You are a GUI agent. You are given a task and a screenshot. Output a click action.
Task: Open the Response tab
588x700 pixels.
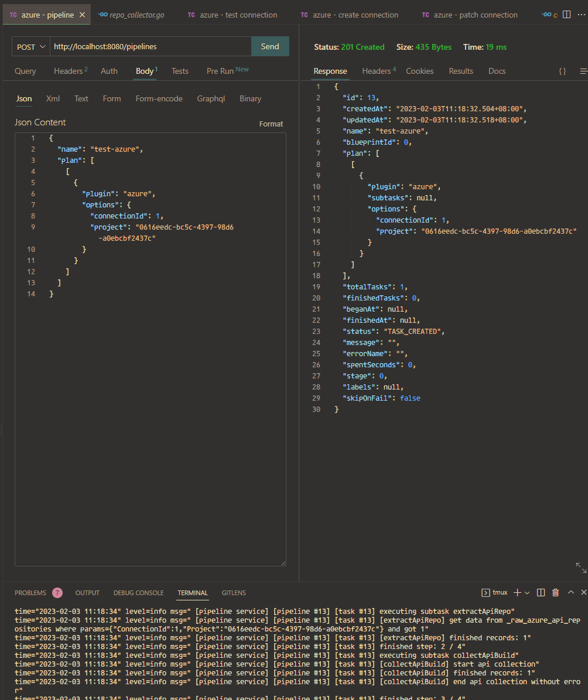(330, 71)
